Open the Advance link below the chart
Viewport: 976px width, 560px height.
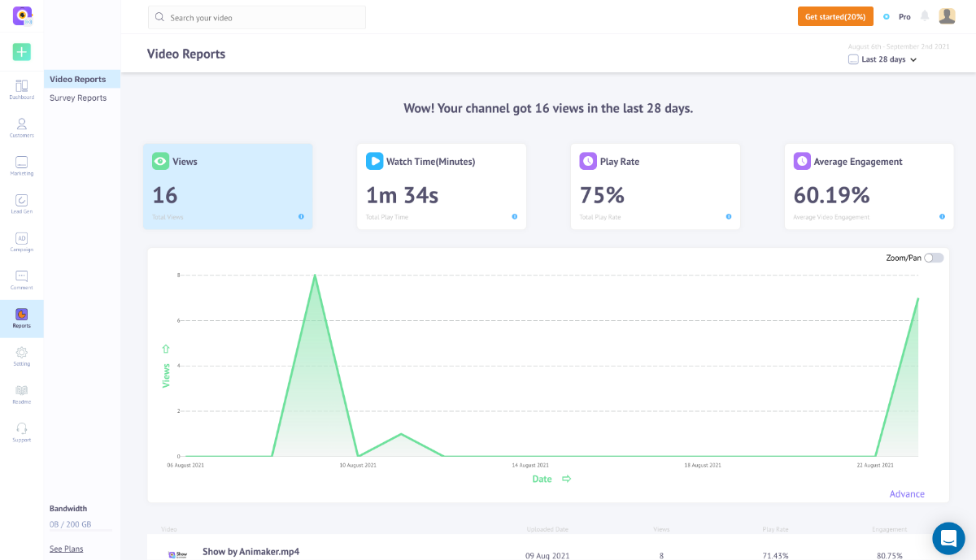tap(907, 493)
